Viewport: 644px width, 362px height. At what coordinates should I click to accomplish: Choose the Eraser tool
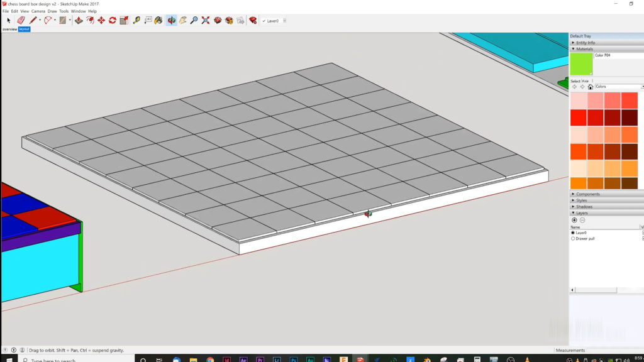click(x=21, y=21)
